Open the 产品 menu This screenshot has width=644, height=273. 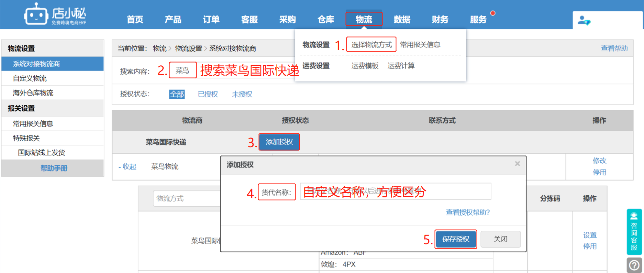pyautogui.click(x=173, y=20)
